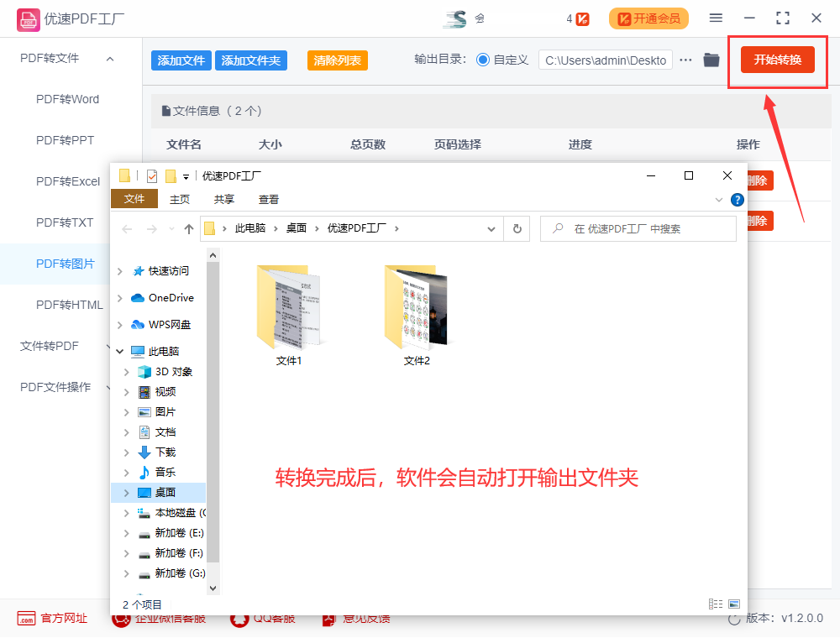Viewport: 840px width, 638px height.
Task: Expand the PDF文件操作 sidebar section
Action: [x=108, y=388]
